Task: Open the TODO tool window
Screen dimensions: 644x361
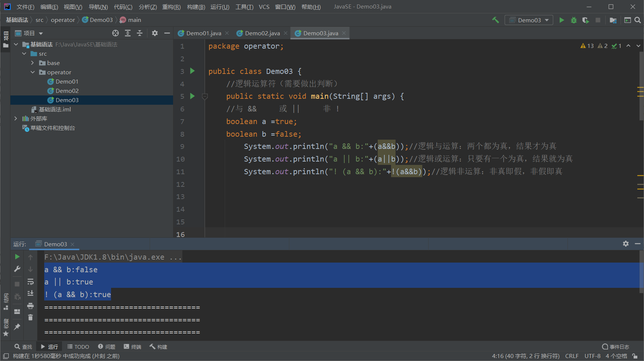Action: 78,347
